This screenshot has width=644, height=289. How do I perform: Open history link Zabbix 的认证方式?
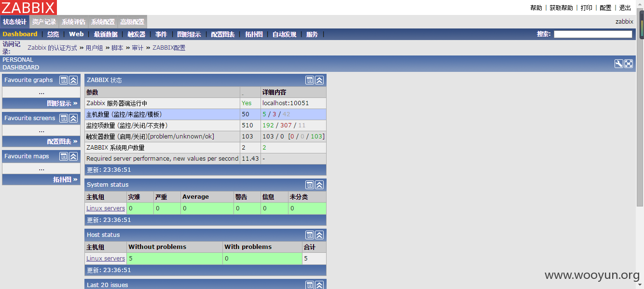coord(52,48)
